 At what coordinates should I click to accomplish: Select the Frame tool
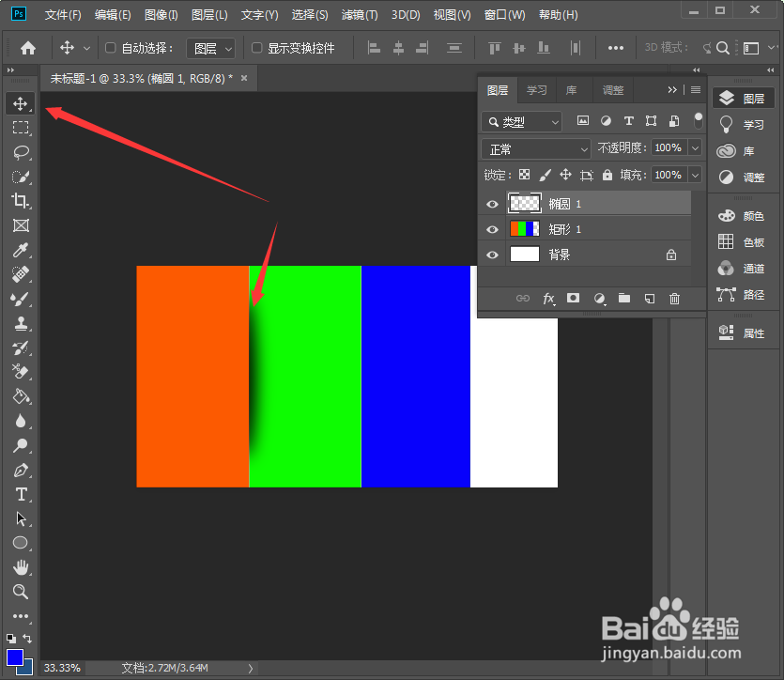click(x=20, y=225)
